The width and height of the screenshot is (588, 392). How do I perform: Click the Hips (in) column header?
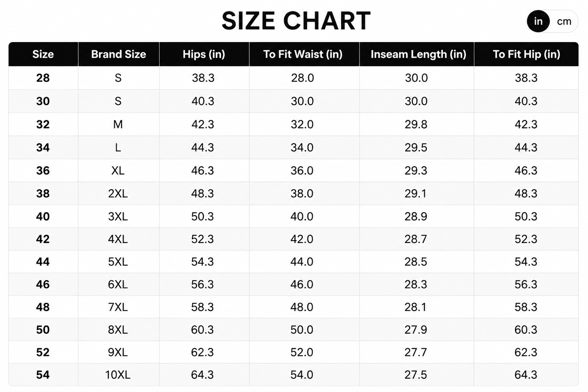[204, 54]
